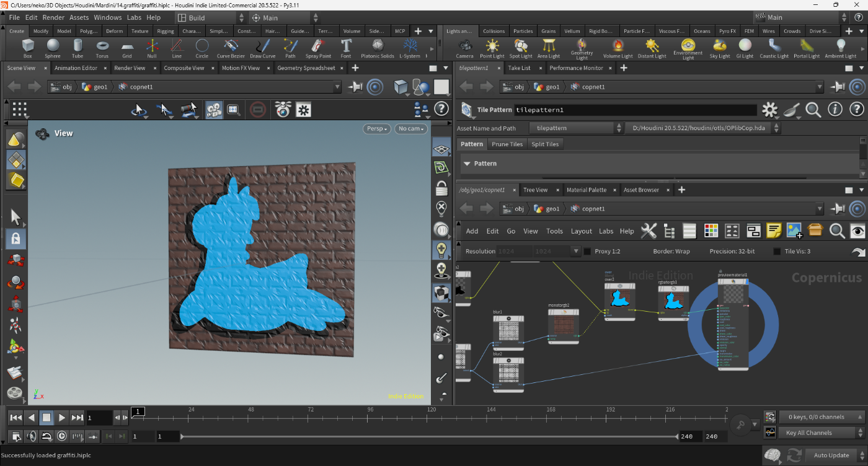Viewport: 868px width, 466px height.
Task: Open the No cam camera dropdown
Action: [x=412, y=129]
